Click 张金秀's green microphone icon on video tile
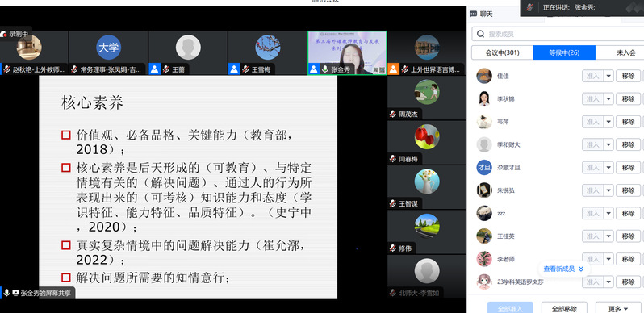Viewport: 644px width, 313px height. [325, 69]
